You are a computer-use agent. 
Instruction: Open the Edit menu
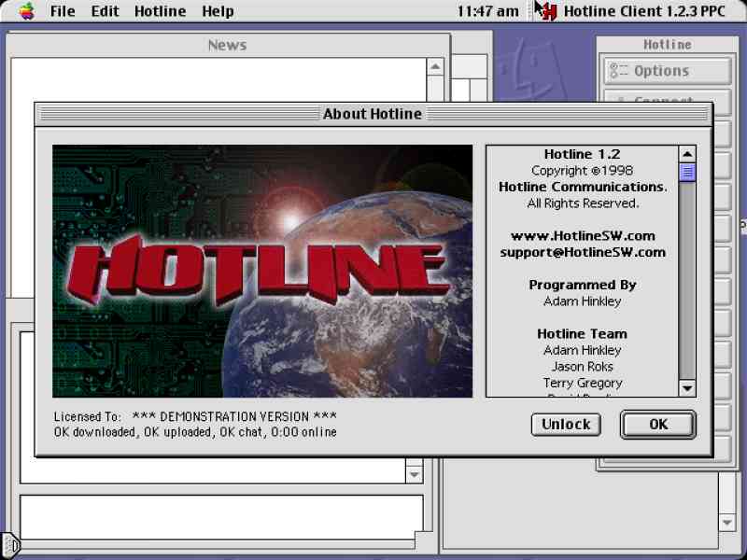[x=105, y=11]
